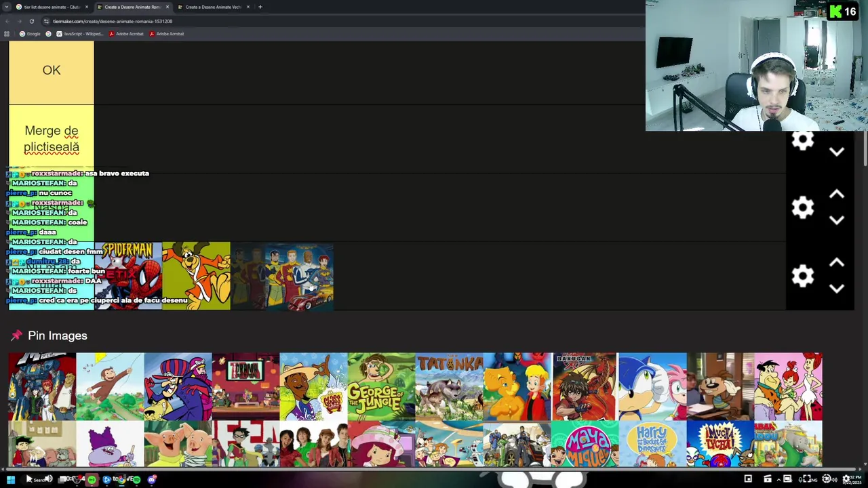The image size is (868, 488).
Task: Pick the Tatonka wolves image
Action: point(449,386)
